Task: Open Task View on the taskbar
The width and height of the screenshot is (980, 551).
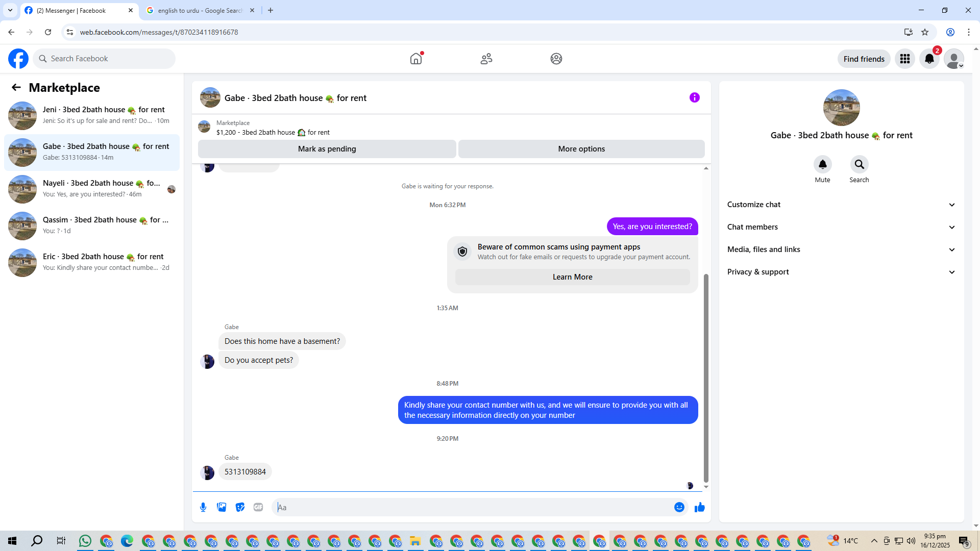Action: pos(61,541)
